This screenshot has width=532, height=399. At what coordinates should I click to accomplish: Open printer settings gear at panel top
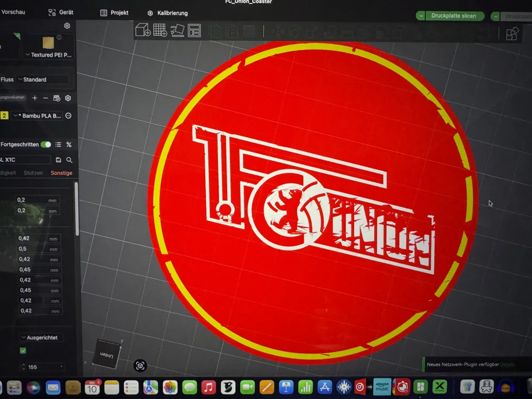click(67, 26)
